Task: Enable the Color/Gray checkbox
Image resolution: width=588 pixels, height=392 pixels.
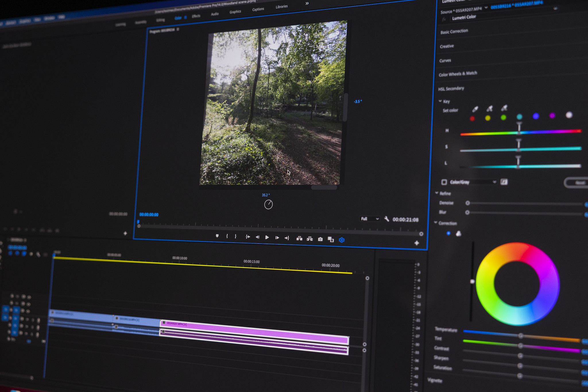Action: point(444,182)
